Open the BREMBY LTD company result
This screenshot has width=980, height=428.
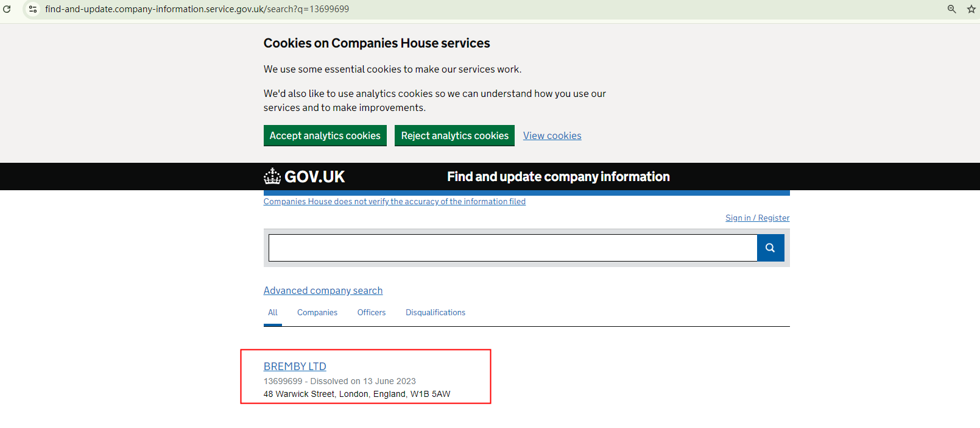[x=295, y=366]
